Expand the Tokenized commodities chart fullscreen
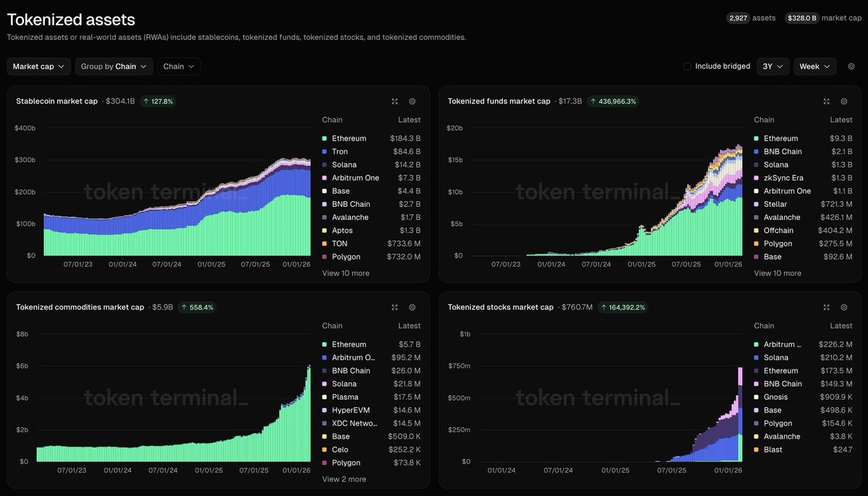The height and width of the screenshot is (496, 868). pyautogui.click(x=394, y=307)
